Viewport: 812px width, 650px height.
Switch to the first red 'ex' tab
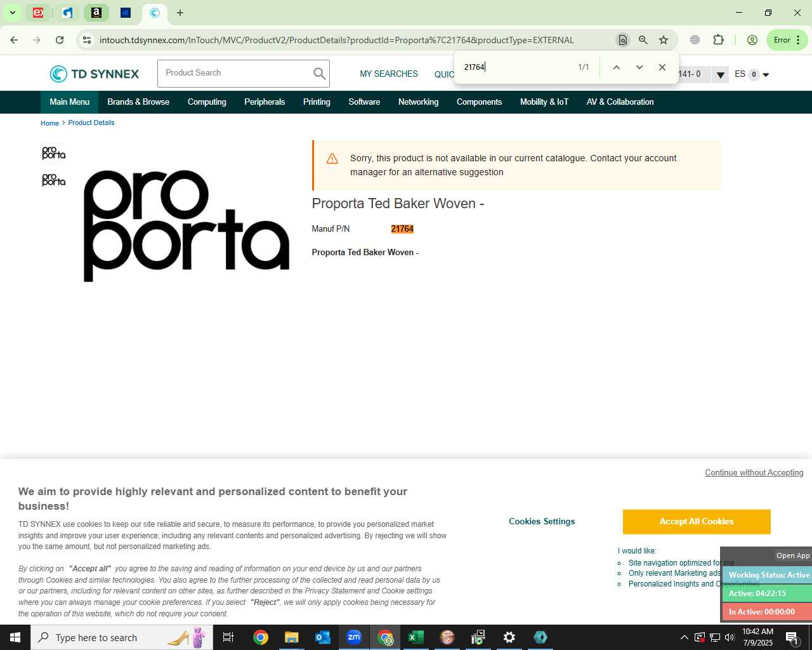(x=38, y=13)
